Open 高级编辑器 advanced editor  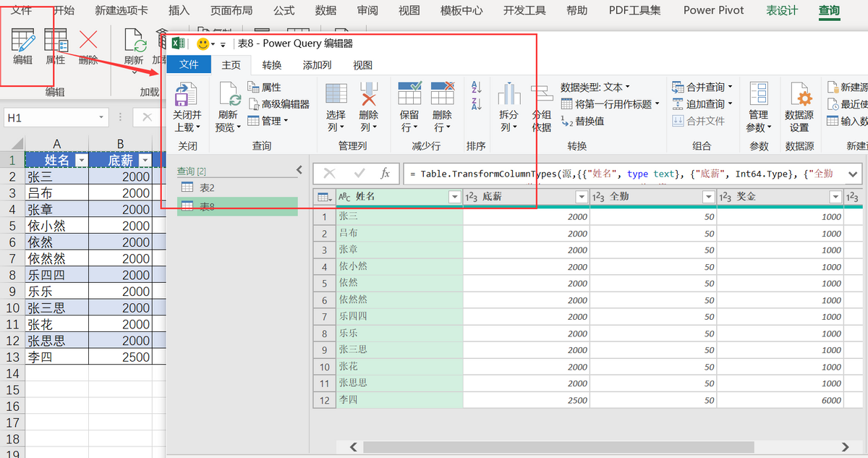[x=278, y=104]
